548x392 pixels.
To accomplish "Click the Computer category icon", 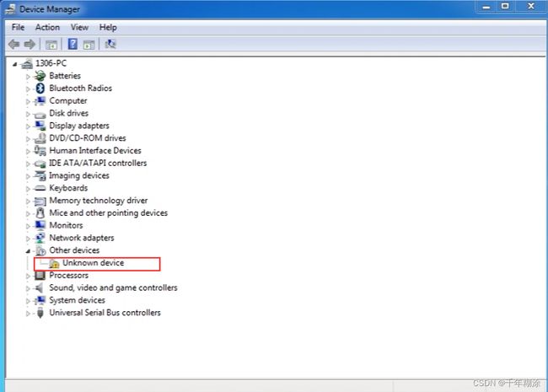I will 40,100.
